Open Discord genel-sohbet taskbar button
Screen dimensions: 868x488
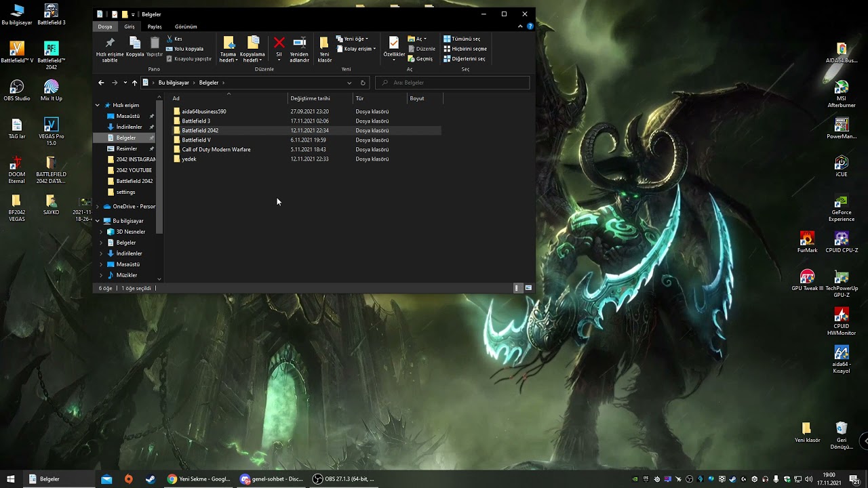point(271,479)
